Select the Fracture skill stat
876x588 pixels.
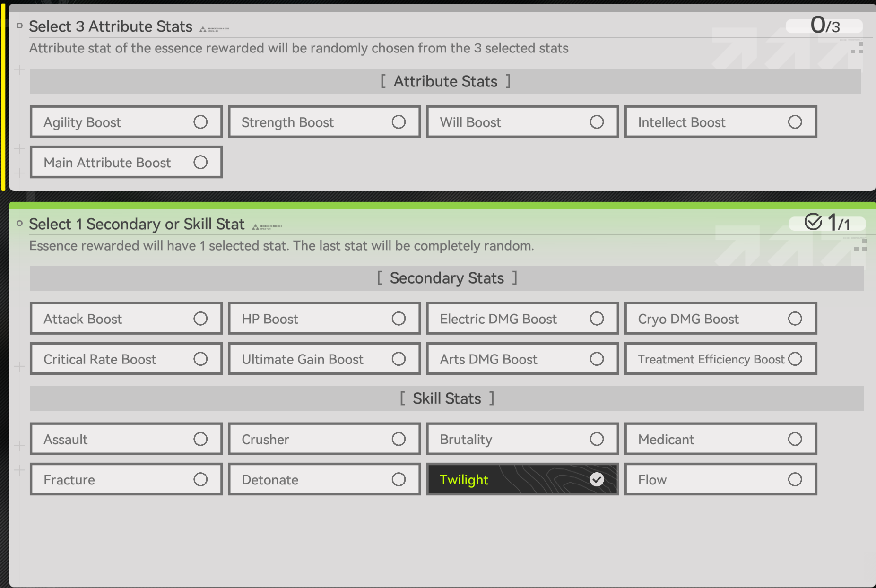(126, 479)
